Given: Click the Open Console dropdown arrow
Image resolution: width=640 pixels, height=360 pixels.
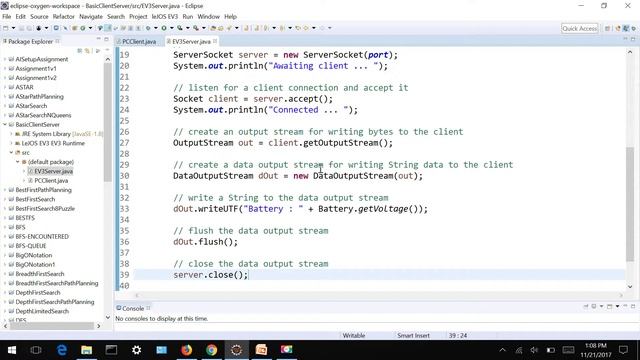Looking at the screenshot, I should pyautogui.click(x=617, y=306).
